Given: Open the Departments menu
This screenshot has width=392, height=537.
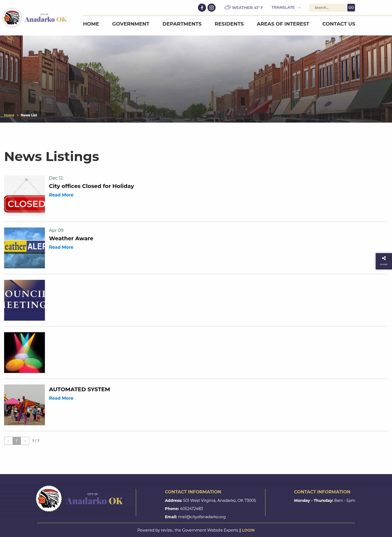Looking at the screenshot, I should coord(182,24).
